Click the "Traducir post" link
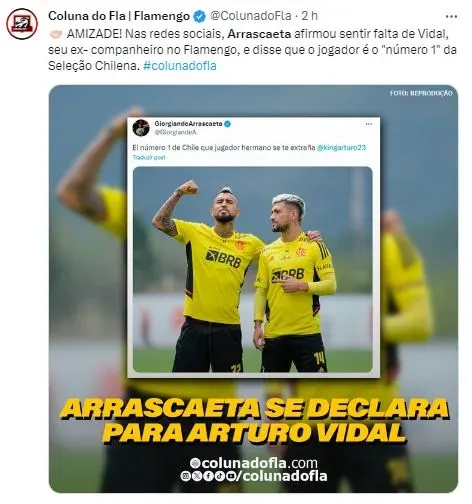Viewport: 472px width, 504px height. (x=149, y=157)
